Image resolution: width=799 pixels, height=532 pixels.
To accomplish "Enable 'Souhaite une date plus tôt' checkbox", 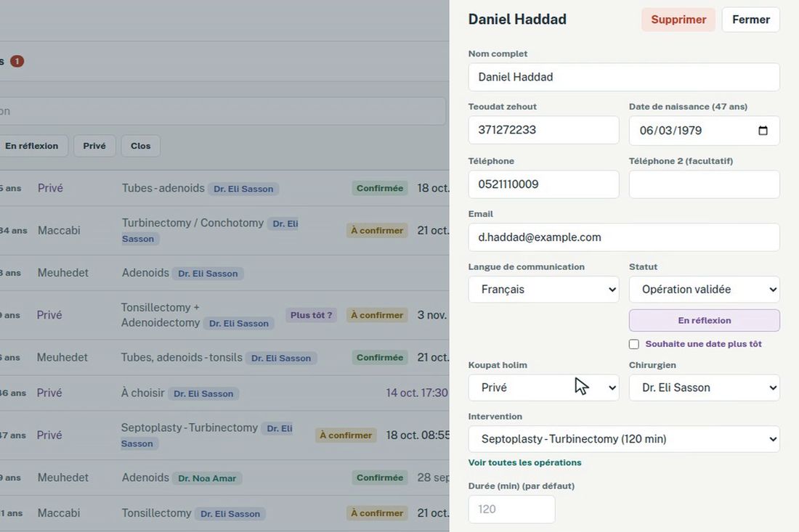I will coord(634,344).
